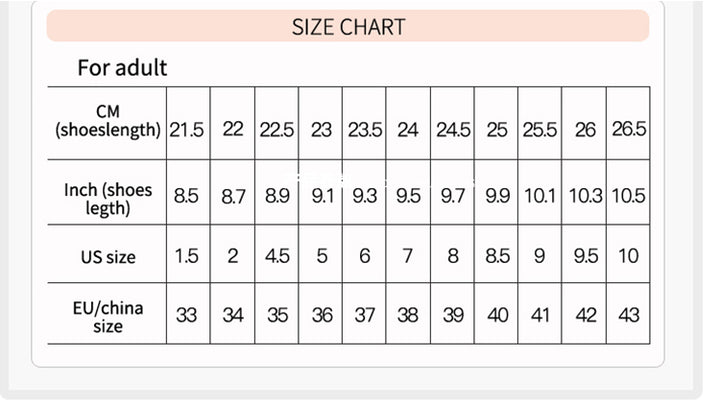
Task: Click the "For adult" heading
Action: coord(122,68)
